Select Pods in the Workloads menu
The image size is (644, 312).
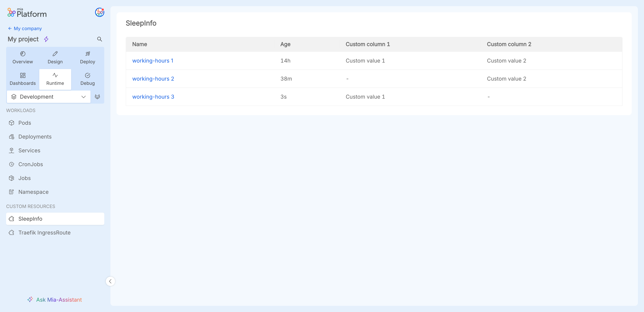click(25, 123)
